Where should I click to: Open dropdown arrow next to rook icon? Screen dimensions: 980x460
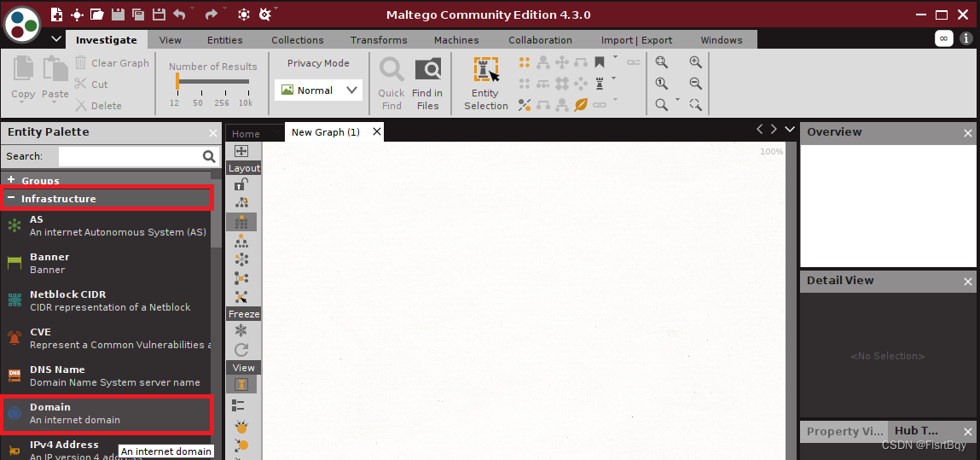615,79
